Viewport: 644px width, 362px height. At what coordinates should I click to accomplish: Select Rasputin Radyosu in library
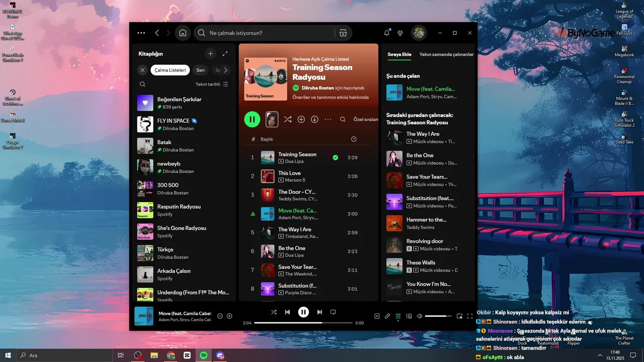(x=184, y=210)
